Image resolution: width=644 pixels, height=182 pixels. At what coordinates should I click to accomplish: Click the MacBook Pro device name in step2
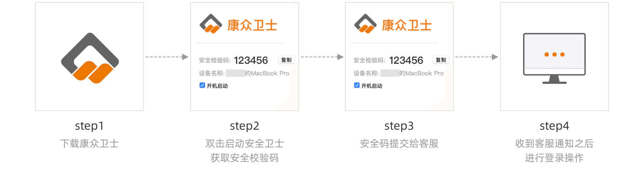(x=270, y=73)
